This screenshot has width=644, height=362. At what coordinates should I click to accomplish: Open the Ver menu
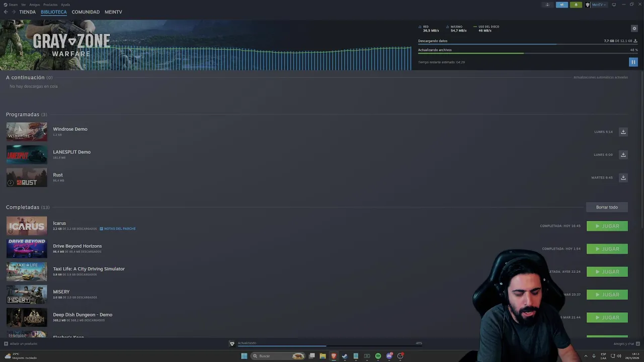tap(23, 5)
